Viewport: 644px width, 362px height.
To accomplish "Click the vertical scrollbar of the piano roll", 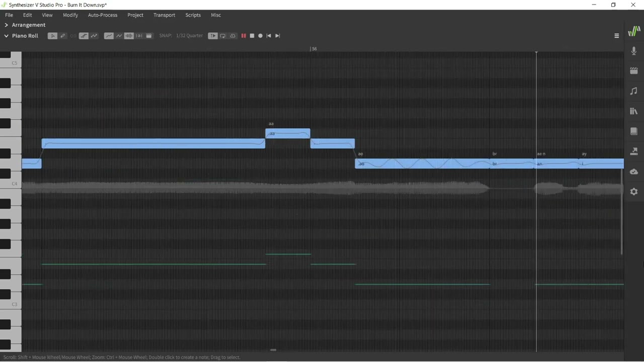I will tap(622, 211).
